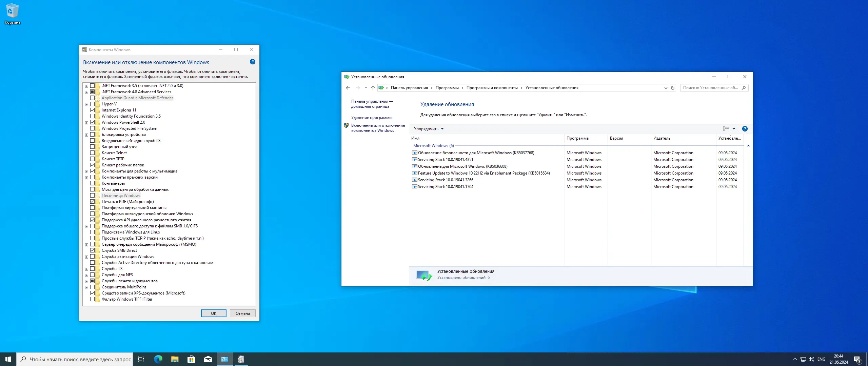868x366 pixels.
Task: Go up one folder level with arrow icon
Action: coord(373,88)
